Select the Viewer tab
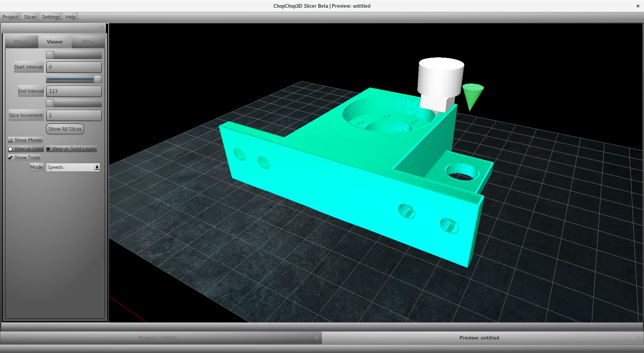Viewport: 644px width, 353px height. click(x=55, y=42)
